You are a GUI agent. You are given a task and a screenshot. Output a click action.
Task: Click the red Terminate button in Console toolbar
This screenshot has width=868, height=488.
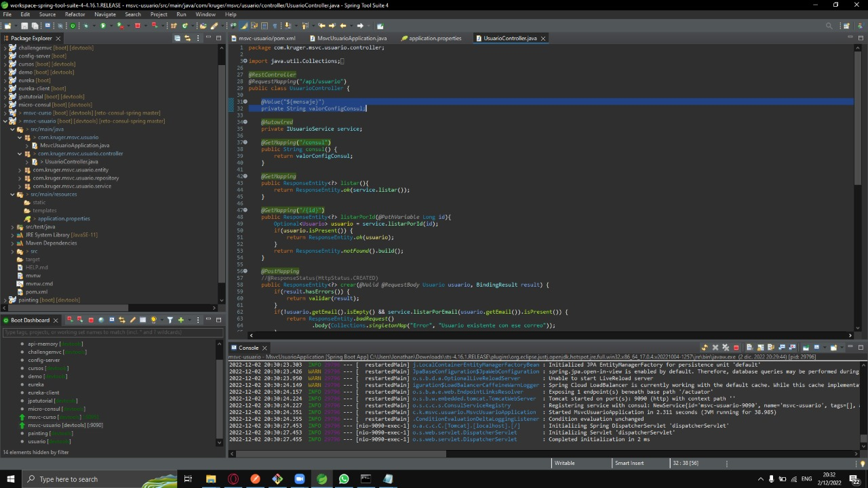(x=736, y=348)
